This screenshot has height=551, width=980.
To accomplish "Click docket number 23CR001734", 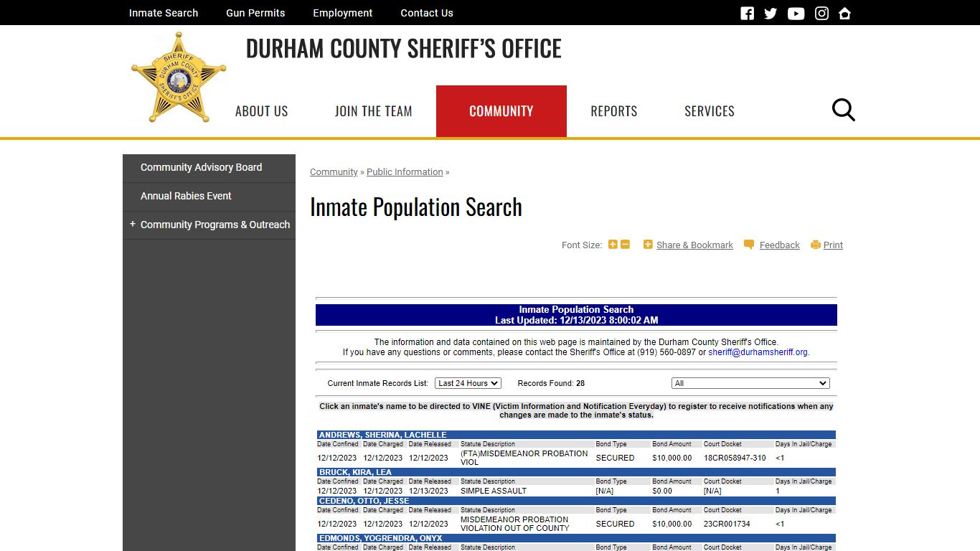I will 727,524.
